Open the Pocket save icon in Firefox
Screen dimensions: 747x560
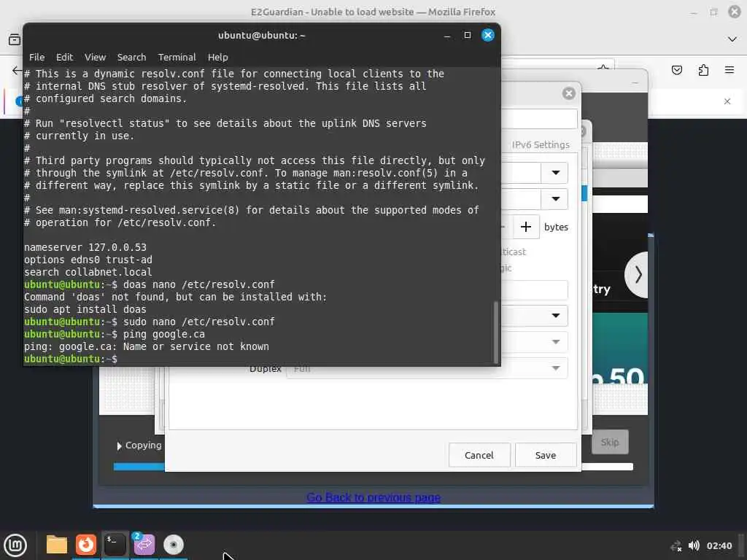click(x=676, y=70)
